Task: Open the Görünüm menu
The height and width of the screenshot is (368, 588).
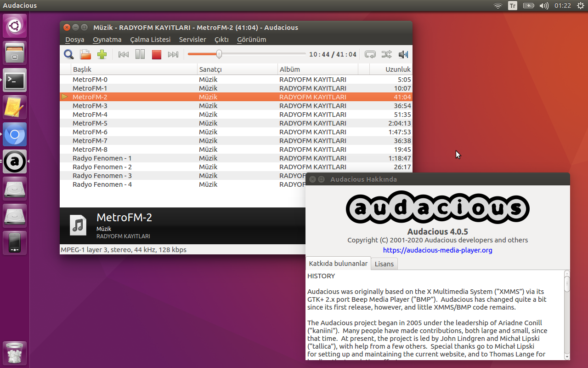Action: 252,40
